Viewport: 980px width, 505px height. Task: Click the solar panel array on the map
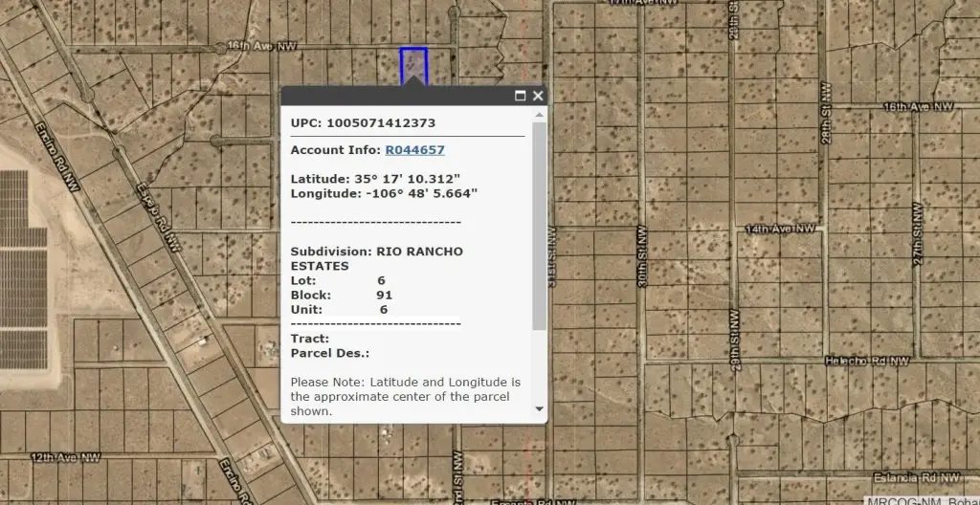(22, 268)
